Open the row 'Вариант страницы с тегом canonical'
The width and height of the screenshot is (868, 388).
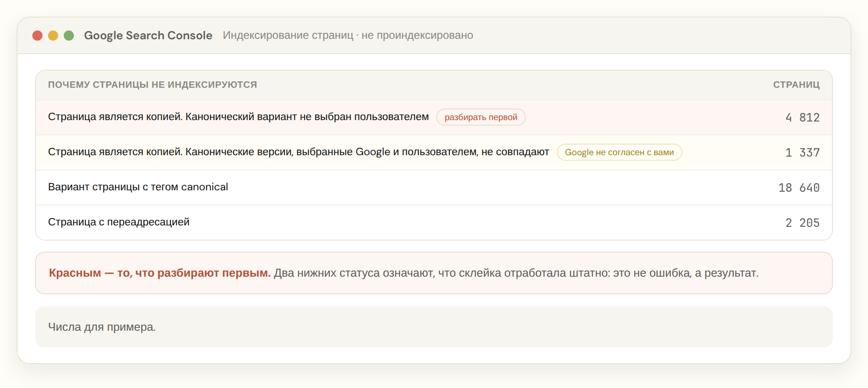tap(434, 188)
